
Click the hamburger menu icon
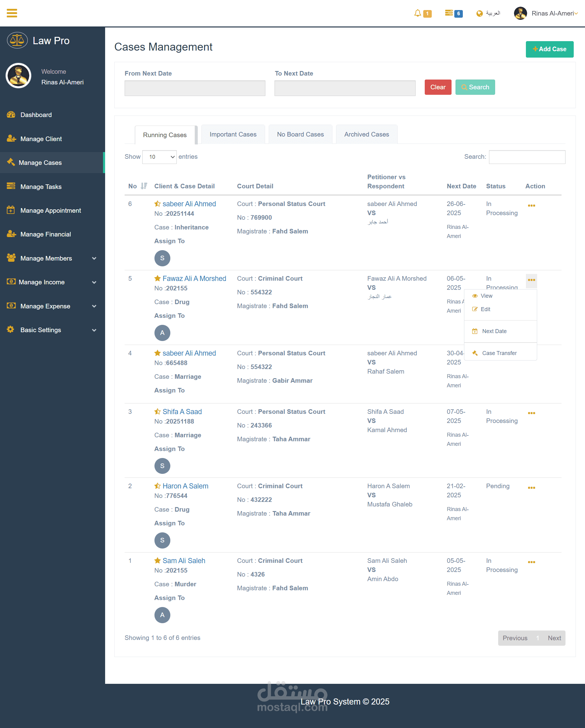[x=12, y=13]
